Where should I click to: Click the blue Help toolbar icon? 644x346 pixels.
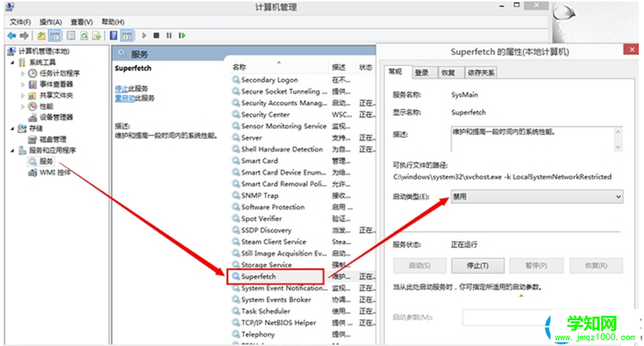113,36
